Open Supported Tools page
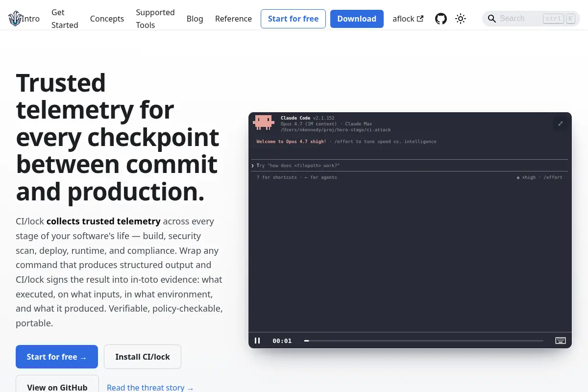This screenshot has height=392, width=588. click(155, 19)
